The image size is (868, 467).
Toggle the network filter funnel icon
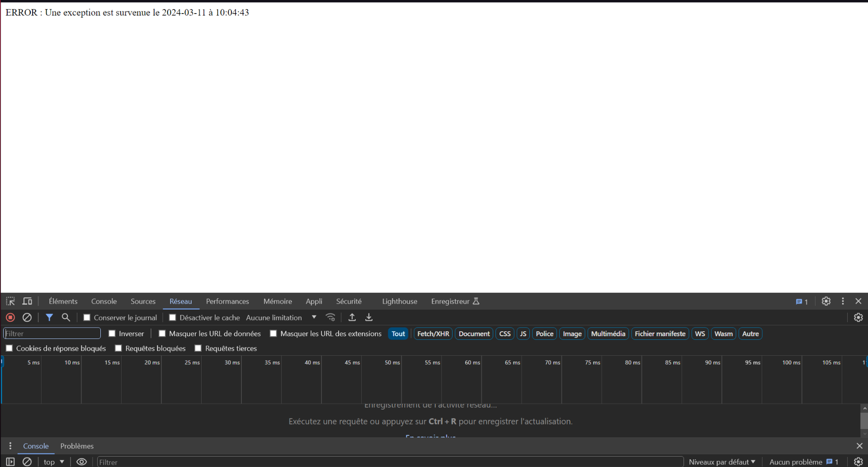tap(49, 318)
